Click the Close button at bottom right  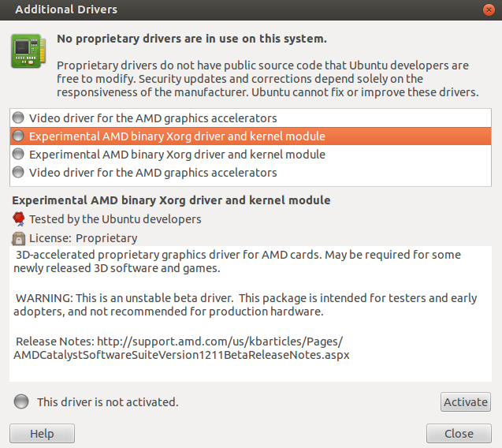click(459, 434)
